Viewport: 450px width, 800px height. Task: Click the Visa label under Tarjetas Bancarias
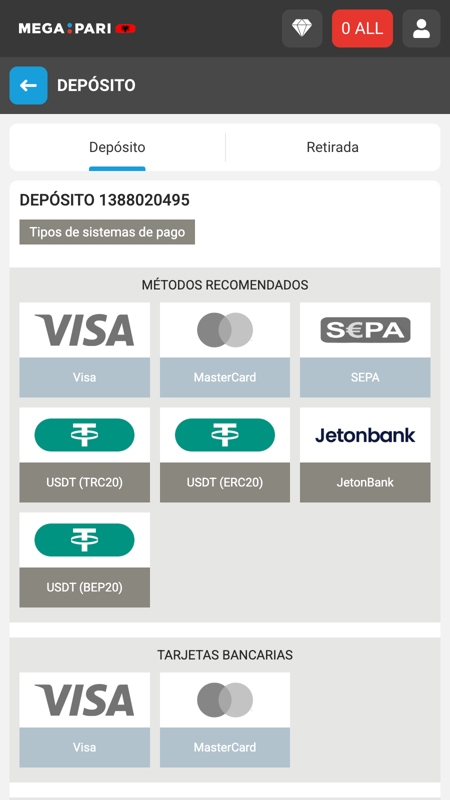tap(85, 747)
